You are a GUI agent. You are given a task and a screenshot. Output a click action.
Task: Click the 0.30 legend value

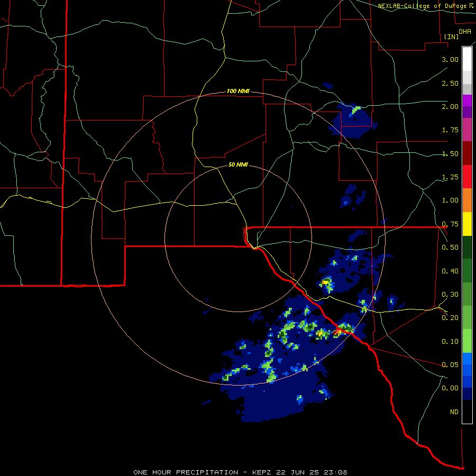click(450, 295)
